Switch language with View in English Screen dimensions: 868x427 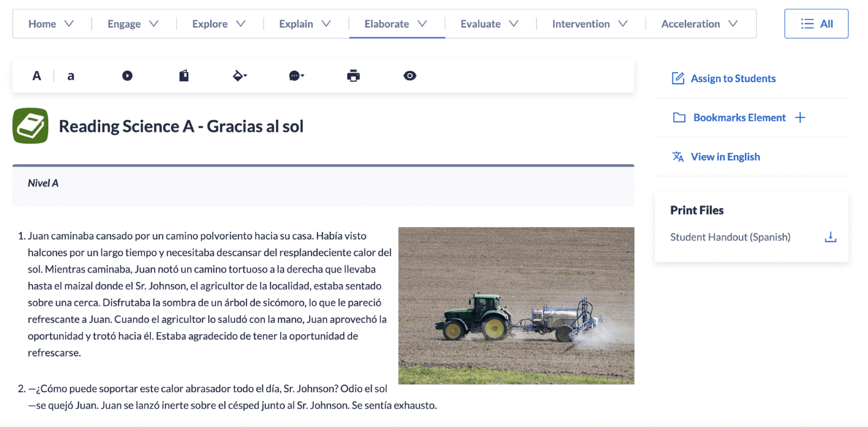[x=725, y=157]
